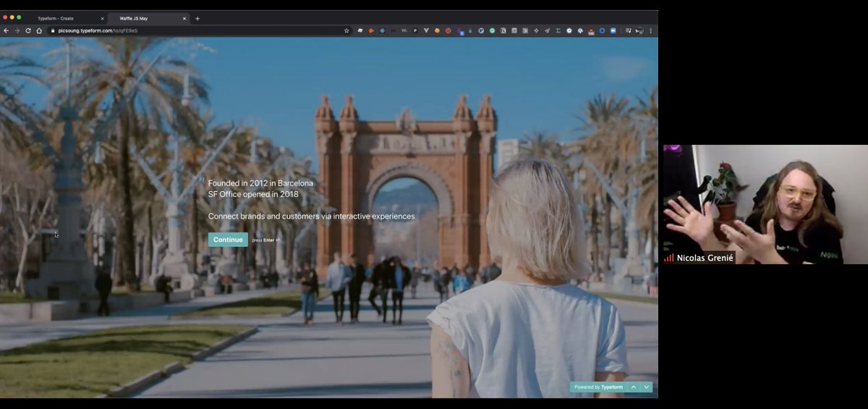868x409 pixels.
Task: View site info via the lock icon
Action: (x=52, y=30)
